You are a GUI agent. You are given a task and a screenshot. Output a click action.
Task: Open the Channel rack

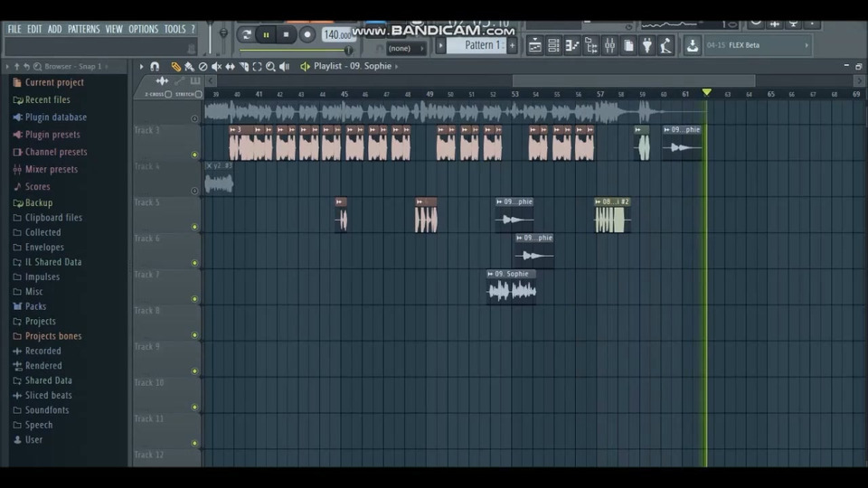pos(553,45)
